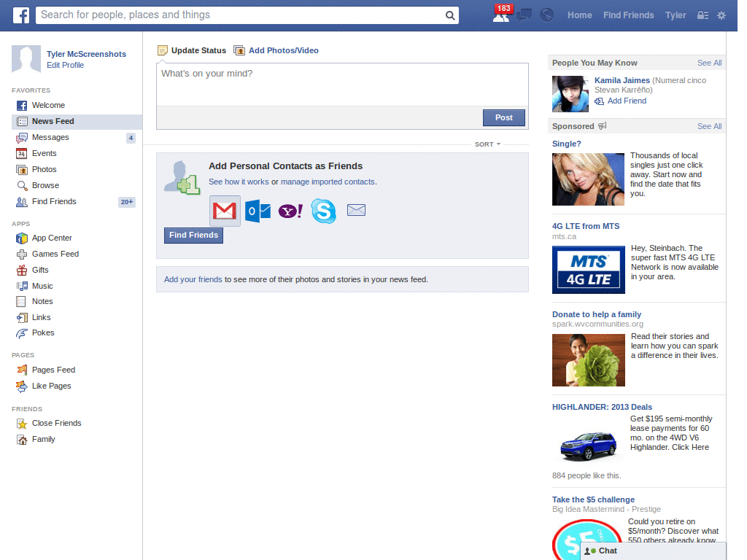Screen dimensions: 747x560
Task: Click Take the $5 challenge ad
Action: pyautogui.click(x=593, y=499)
